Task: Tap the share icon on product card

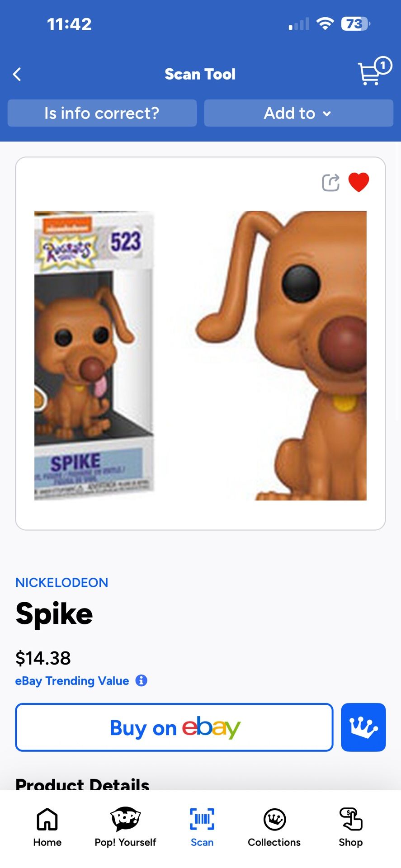Action: tap(330, 183)
